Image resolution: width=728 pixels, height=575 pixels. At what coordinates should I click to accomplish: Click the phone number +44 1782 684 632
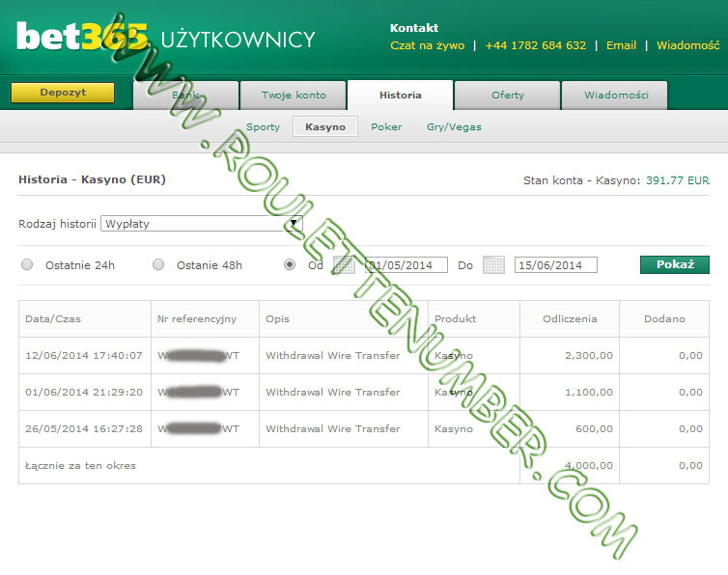pos(535,45)
